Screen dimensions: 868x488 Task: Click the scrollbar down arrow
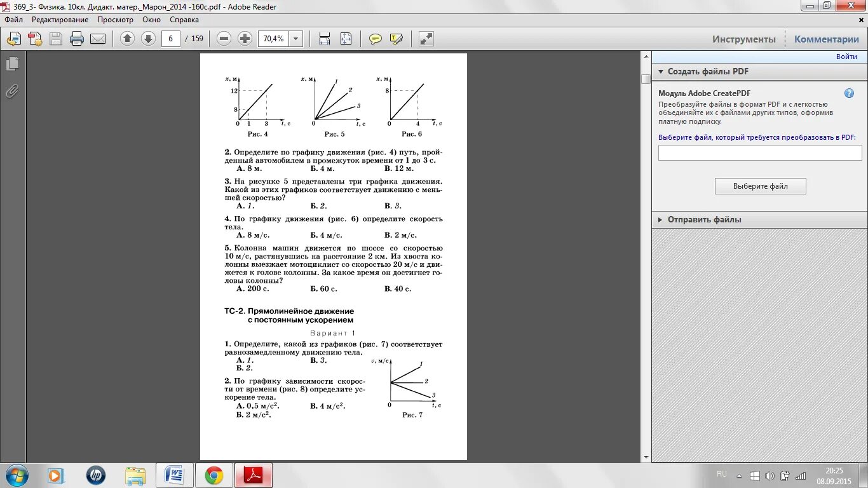click(x=646, y=457)
